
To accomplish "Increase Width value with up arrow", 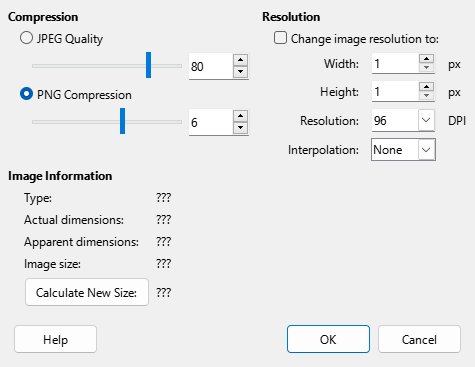I will point(426,59).
